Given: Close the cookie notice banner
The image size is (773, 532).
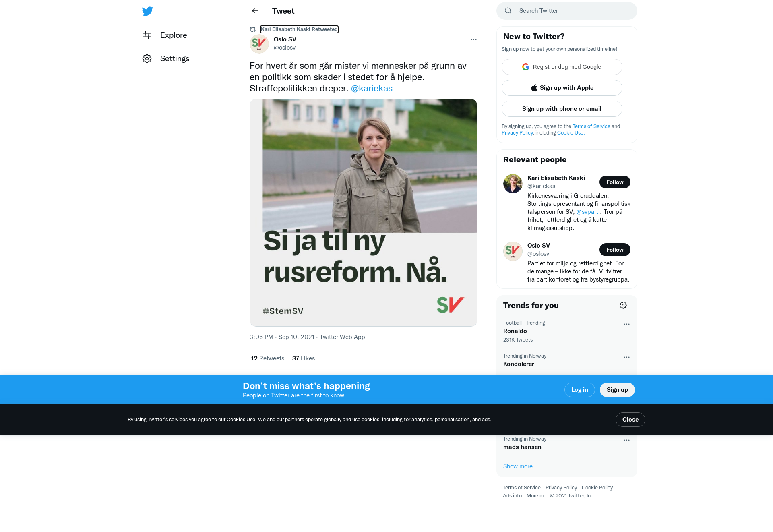Looking at the screenshot, I should coord(630,420).
